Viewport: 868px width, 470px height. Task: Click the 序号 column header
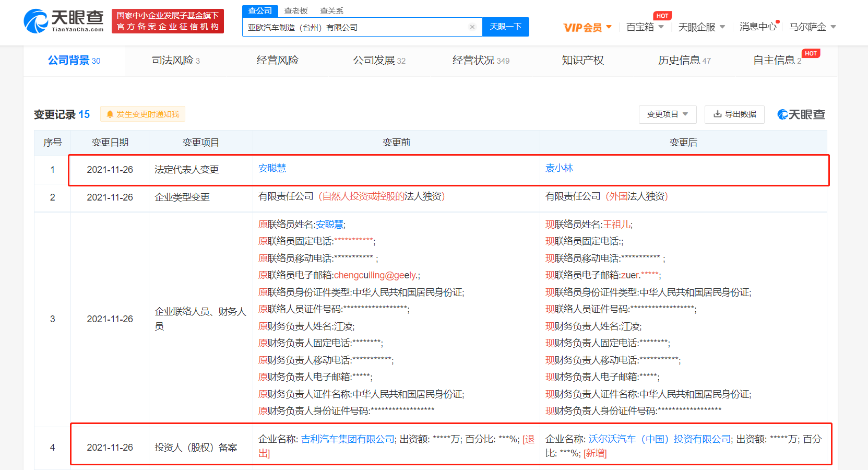click(52, 143)
